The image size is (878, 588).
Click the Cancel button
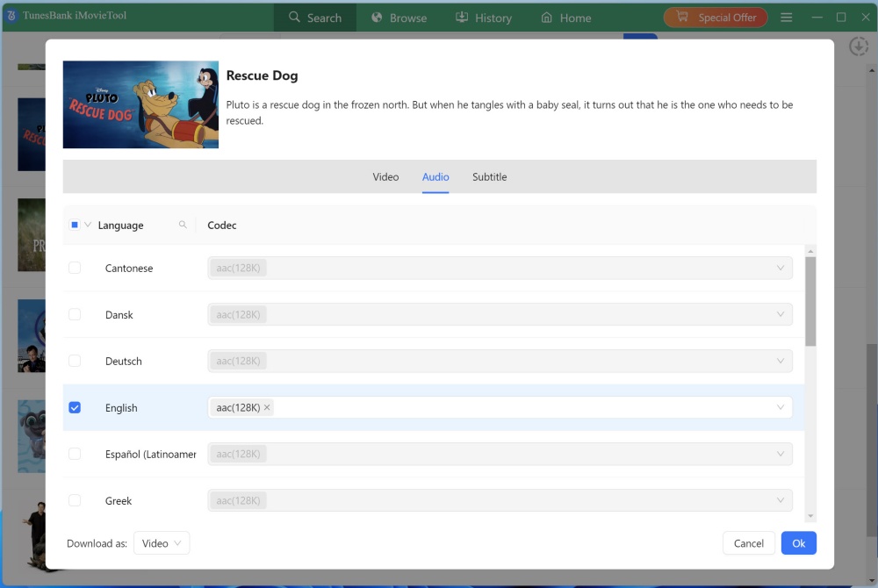(748, 543)
